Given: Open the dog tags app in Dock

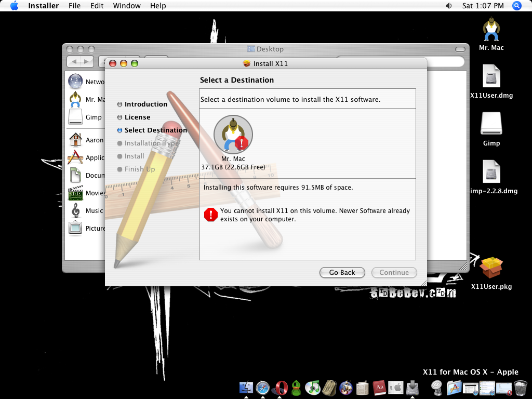Looking at the screenshot, I should [329, 388].
